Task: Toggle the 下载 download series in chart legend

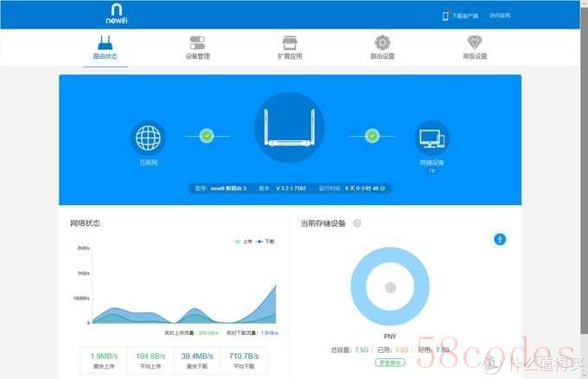Action: [265, 241]
